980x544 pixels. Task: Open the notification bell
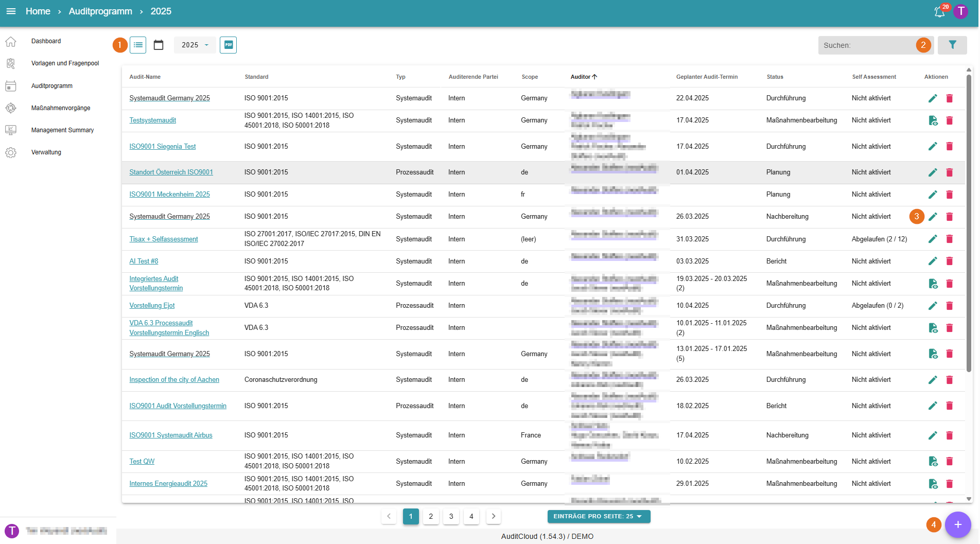pos(939,12)
